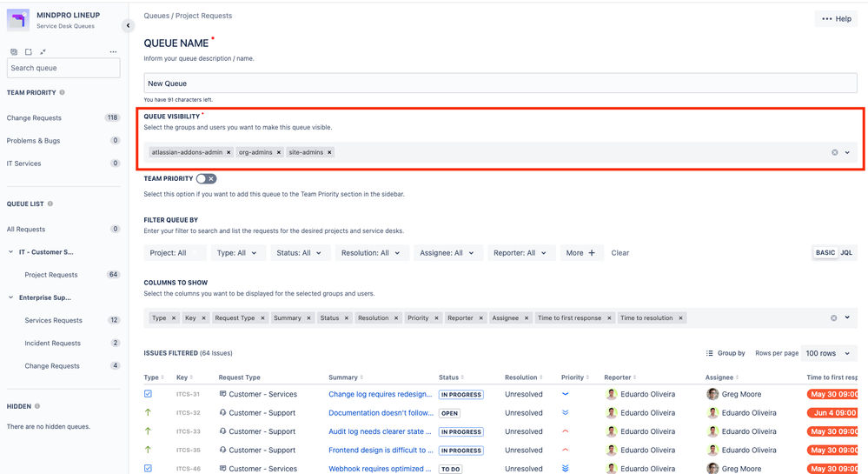Click the Search queue input field
Image resolution: width=868 pixels, height=474 pixels.
click(x=63, y=68)
